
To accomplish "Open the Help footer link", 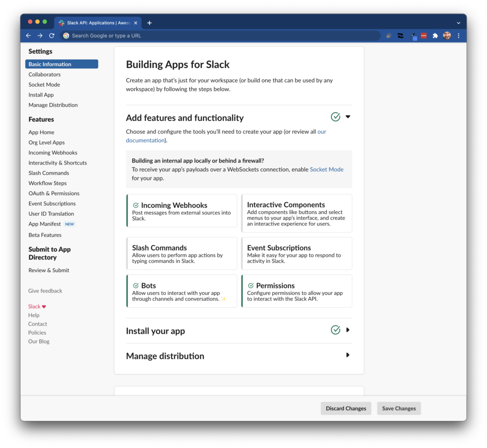I will (34, 315).
